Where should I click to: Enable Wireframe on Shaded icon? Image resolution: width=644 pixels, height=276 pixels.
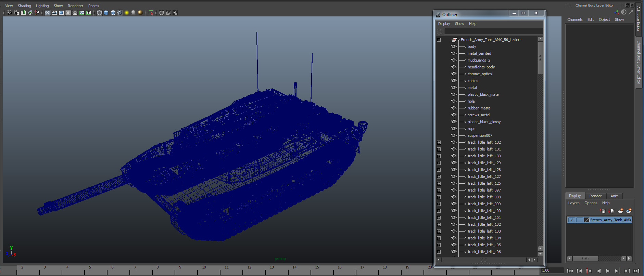click(113, 13)
